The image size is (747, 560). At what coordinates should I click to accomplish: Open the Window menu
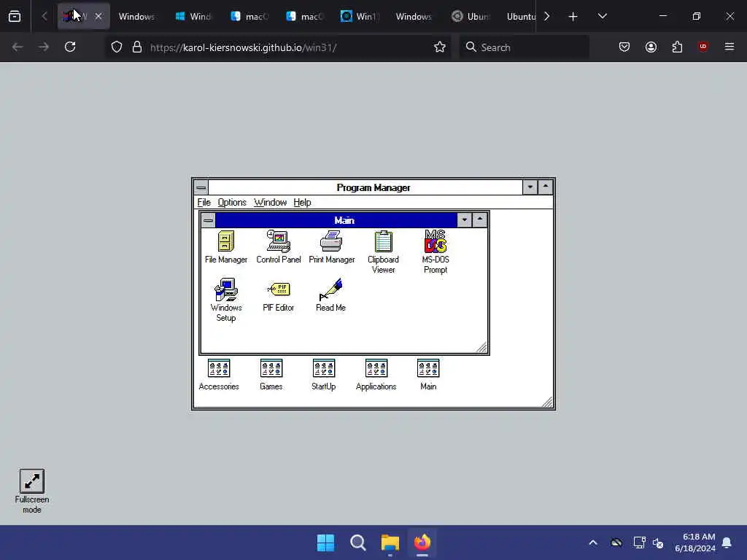tap(270, 203)
